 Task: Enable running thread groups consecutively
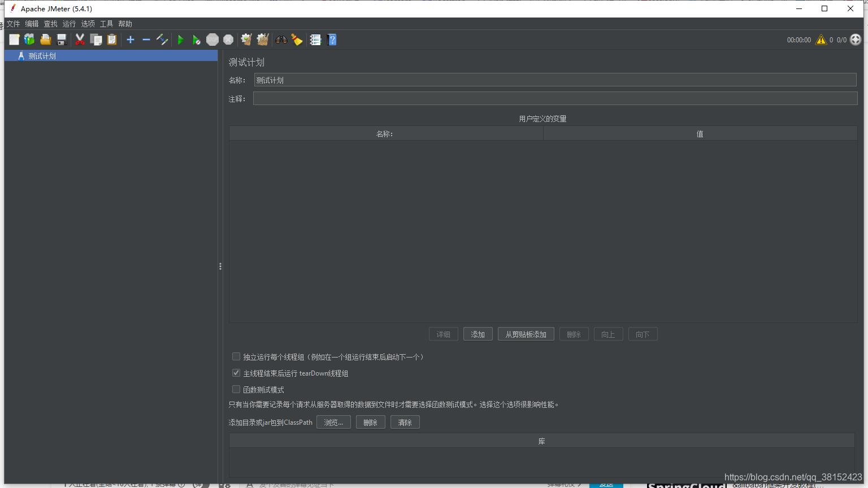[236, 356]
